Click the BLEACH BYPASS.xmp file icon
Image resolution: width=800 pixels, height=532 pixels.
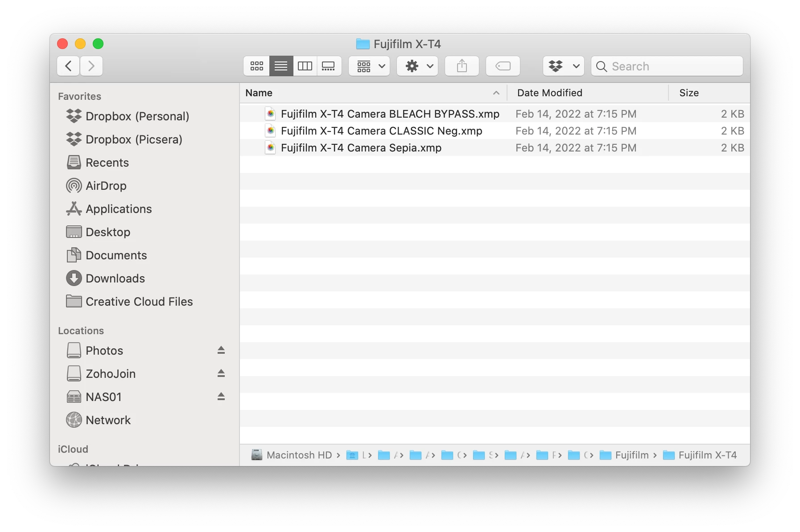[x=270, y=114]
